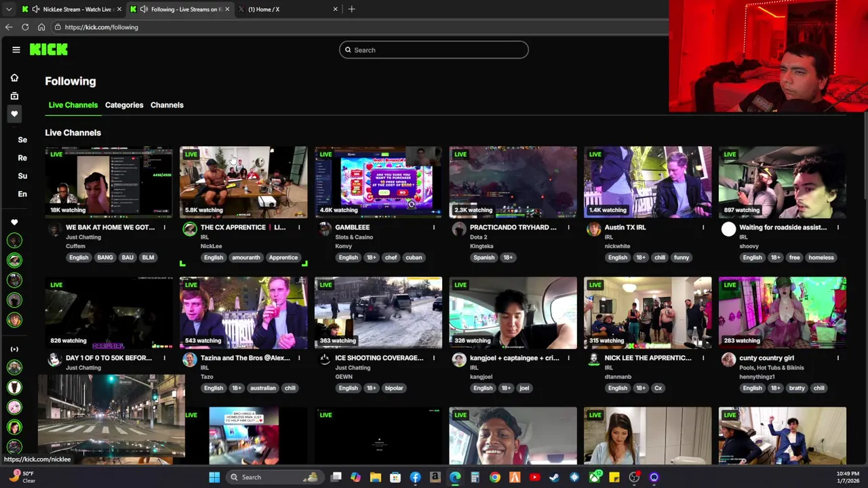
Task: Focus the address bar with kick.com/following
Action: click(x=359, y=27)
